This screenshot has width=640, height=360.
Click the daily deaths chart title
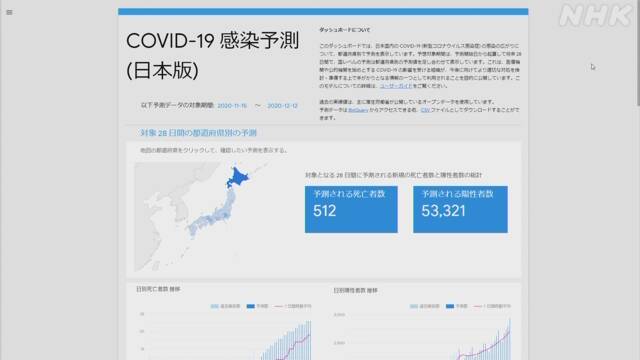[158, 289]
